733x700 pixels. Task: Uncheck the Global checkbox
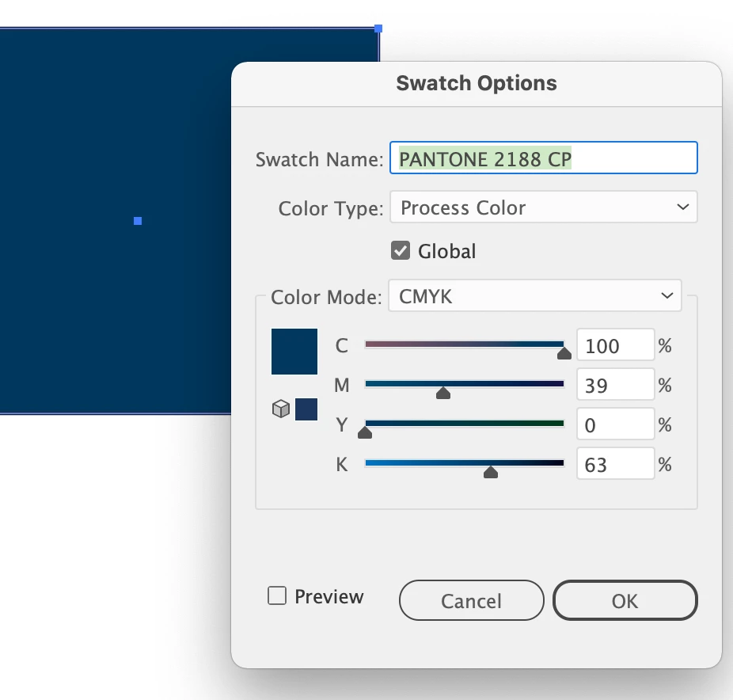(x=401, y=251)
